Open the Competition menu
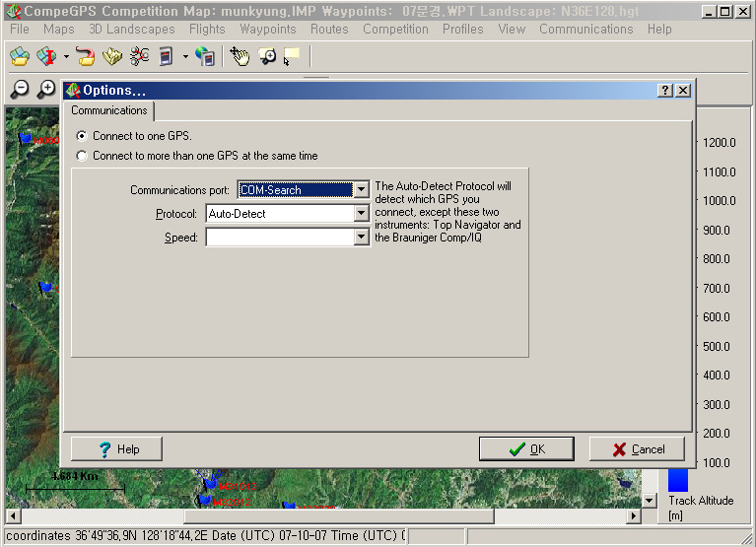 [x=395, y=29]
